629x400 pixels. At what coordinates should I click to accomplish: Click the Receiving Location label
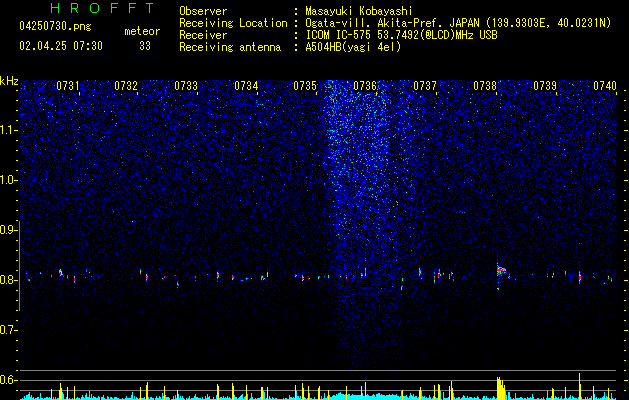tap(233, 23)
